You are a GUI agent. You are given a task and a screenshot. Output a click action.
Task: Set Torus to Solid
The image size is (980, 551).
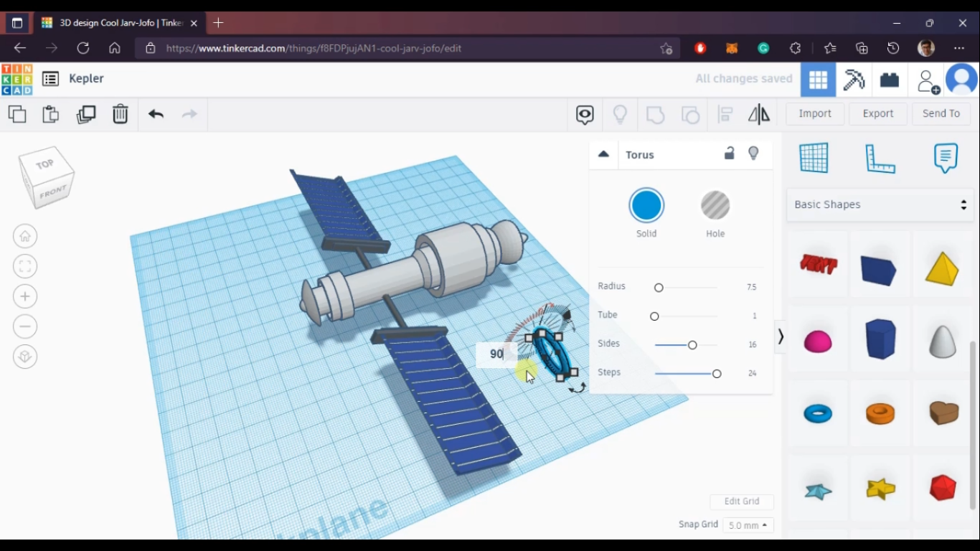[646, 206]
